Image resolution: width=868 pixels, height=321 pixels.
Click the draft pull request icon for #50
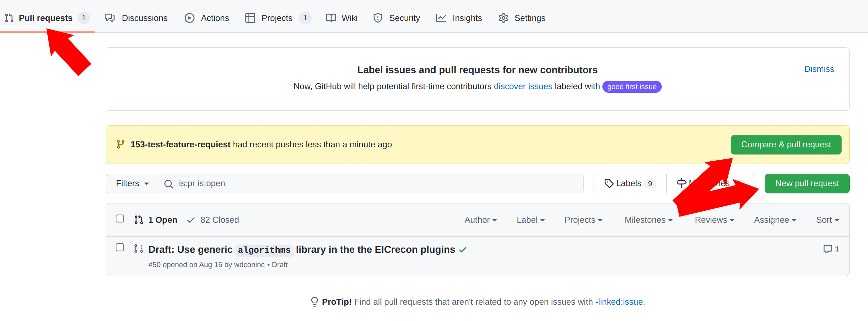pos(138,249)
